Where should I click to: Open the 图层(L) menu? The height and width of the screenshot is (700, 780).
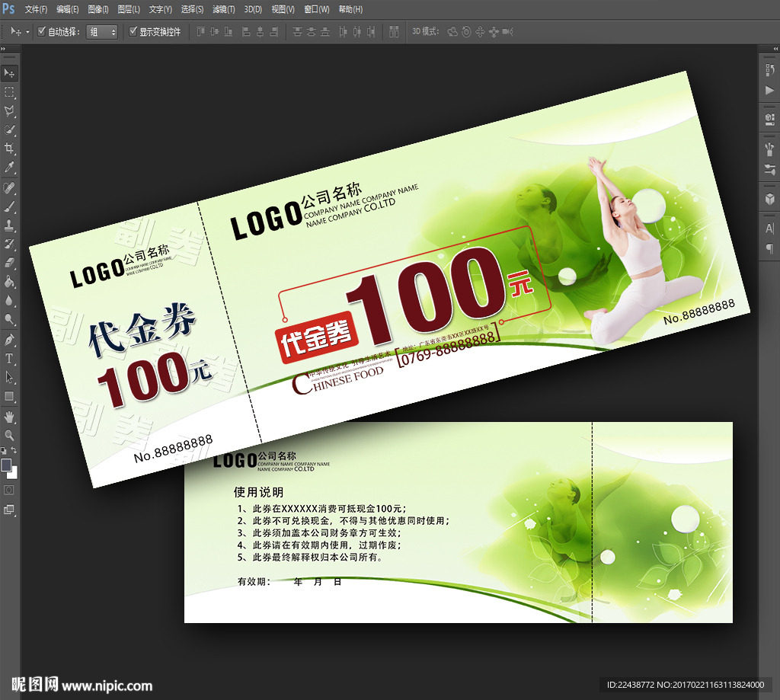(129, 9)
